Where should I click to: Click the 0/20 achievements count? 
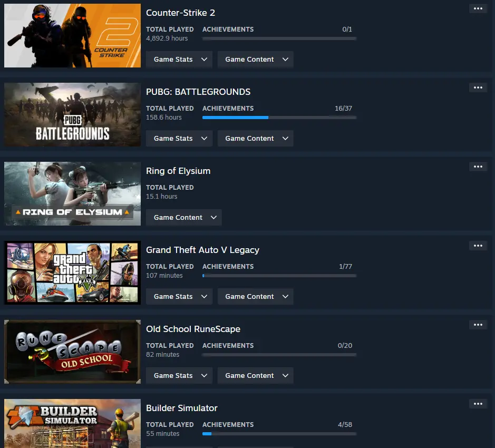pos(345,345)
